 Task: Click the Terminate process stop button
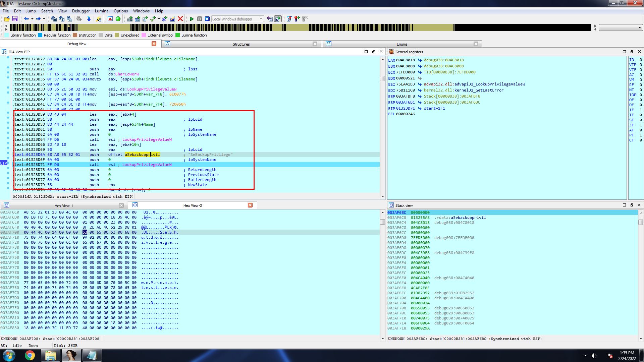click(x=207, y=19)
